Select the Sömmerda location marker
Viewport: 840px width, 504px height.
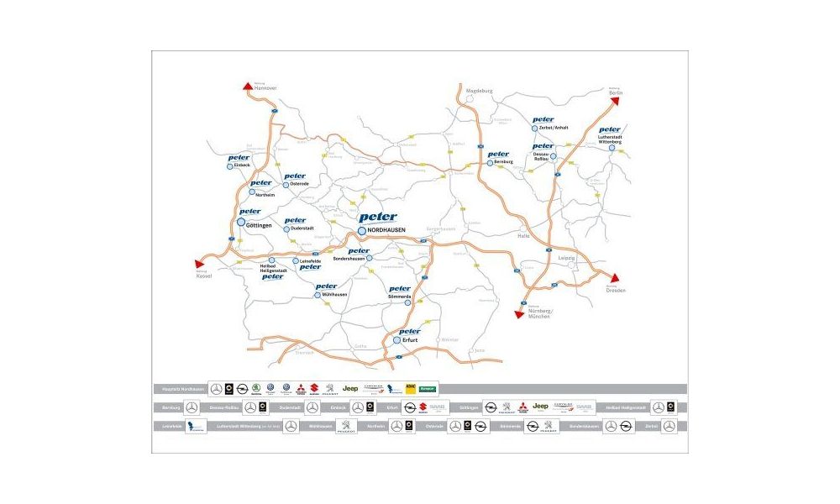click(x=407, y=302)
